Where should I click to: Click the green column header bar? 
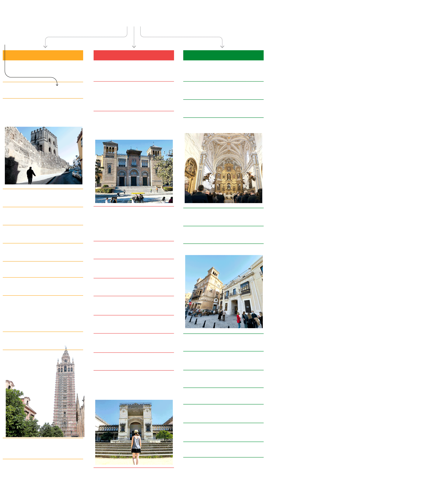(223, 55)
